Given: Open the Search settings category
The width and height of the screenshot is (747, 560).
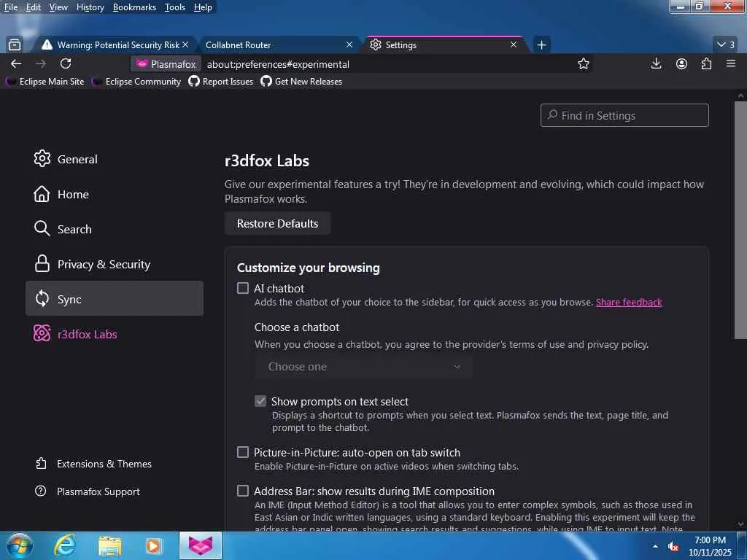Looking at the screenshot, I should (115, 229).
